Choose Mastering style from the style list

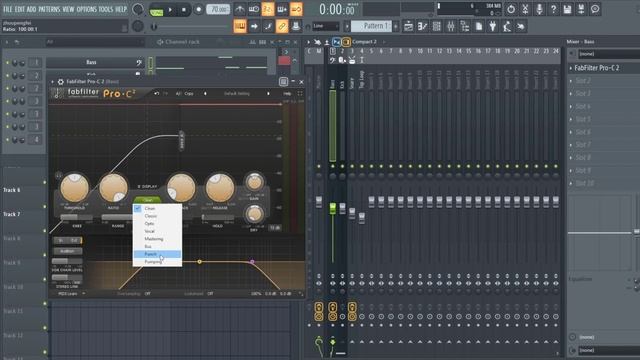coord(157,239)
